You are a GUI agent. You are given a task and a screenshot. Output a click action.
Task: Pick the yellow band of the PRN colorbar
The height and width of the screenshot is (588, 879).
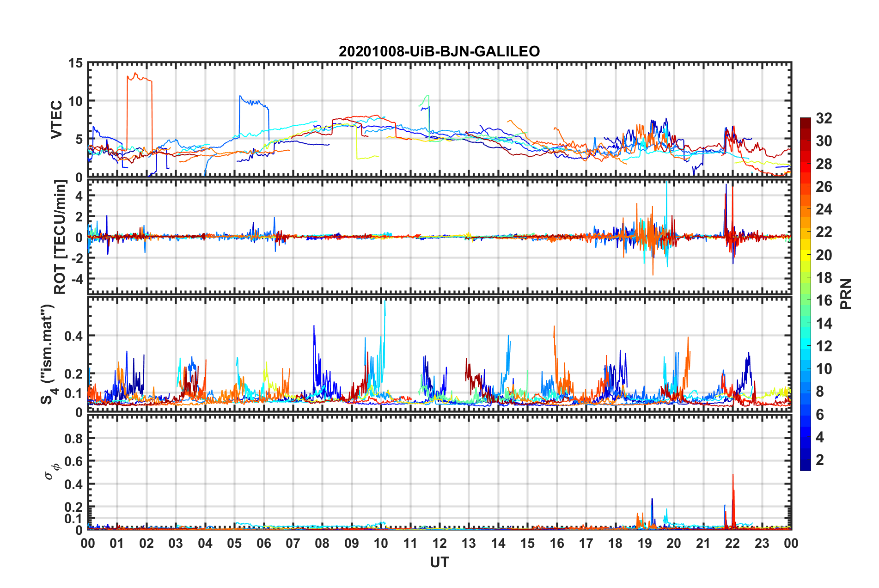pyautogui.click(x=805, y=256)
